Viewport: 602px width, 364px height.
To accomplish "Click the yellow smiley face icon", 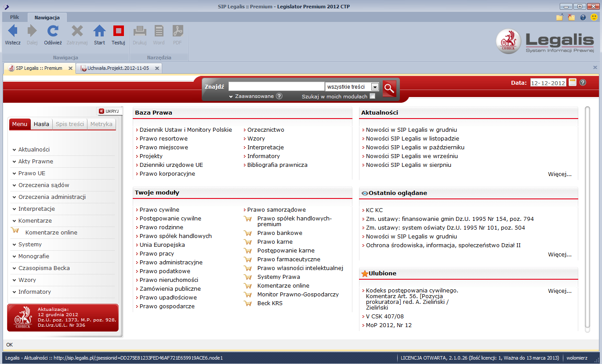I will coord(594,18).
